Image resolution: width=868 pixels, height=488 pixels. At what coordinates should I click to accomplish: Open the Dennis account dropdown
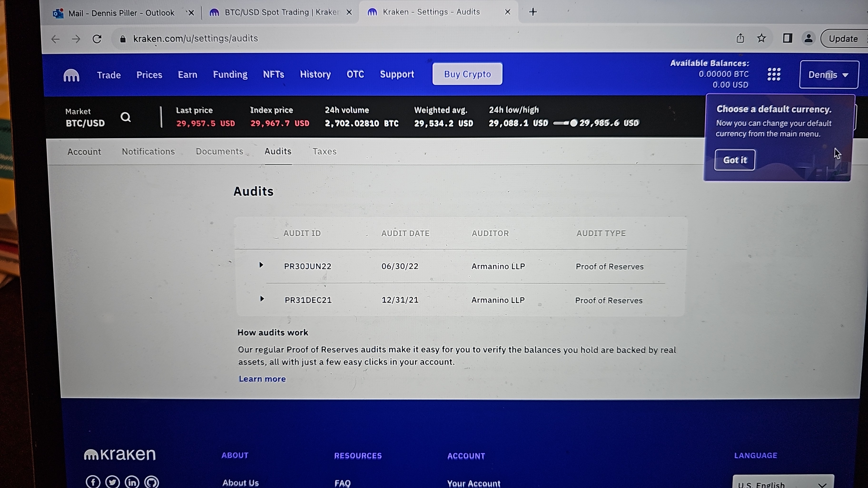[x=828, y=75]
